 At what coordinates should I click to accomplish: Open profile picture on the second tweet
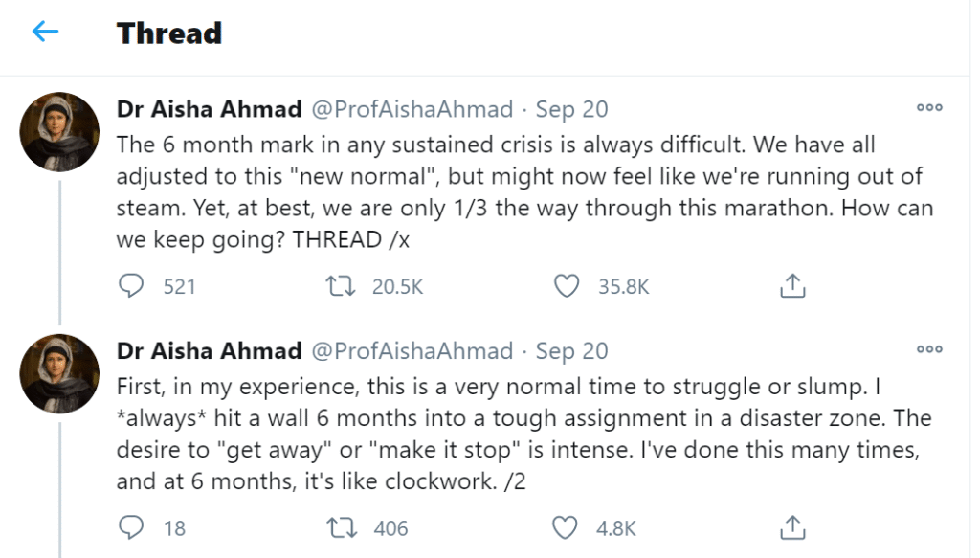pos(59,374)
